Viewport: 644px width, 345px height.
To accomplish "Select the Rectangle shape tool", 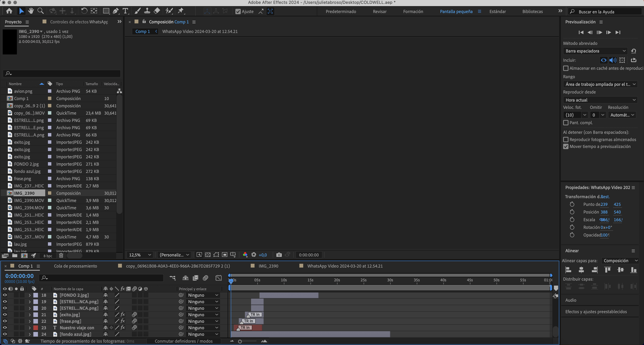I will tap(106, 11).
